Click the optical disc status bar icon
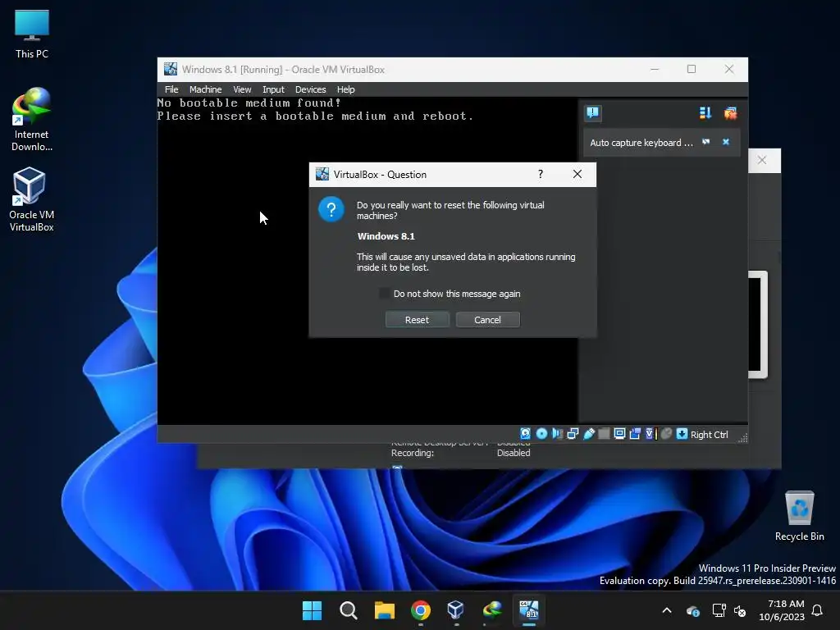840x630 pixels. (x=541, y=434)
